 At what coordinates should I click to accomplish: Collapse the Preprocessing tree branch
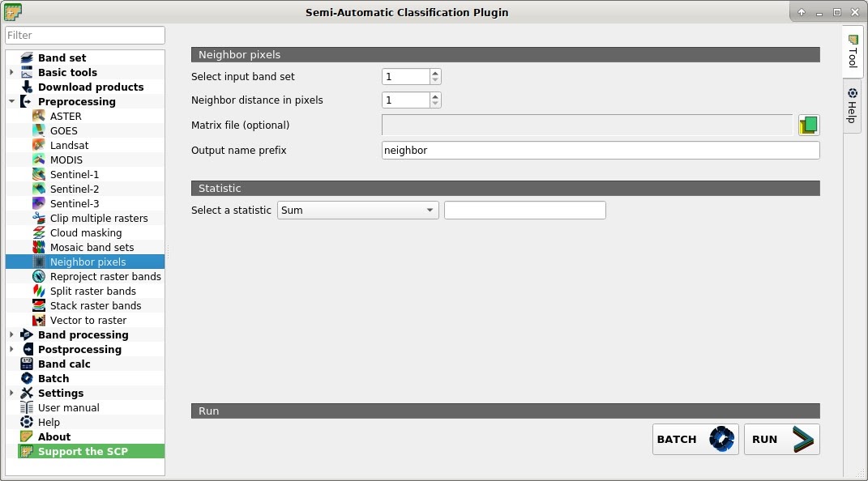11,101
